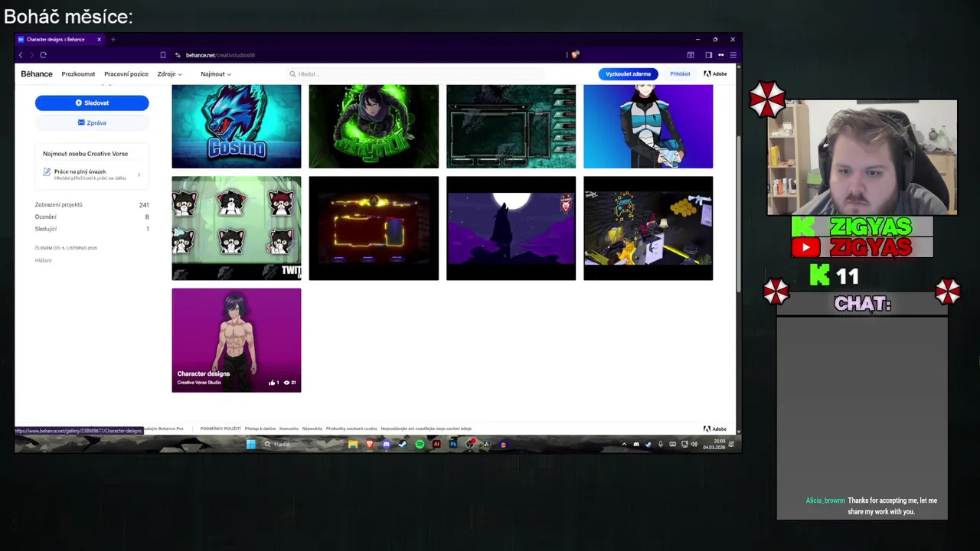Image resolution: width=980 pixels, height=551 pixels.
Task: Go to Behance home via the logo
Action: 37,74
